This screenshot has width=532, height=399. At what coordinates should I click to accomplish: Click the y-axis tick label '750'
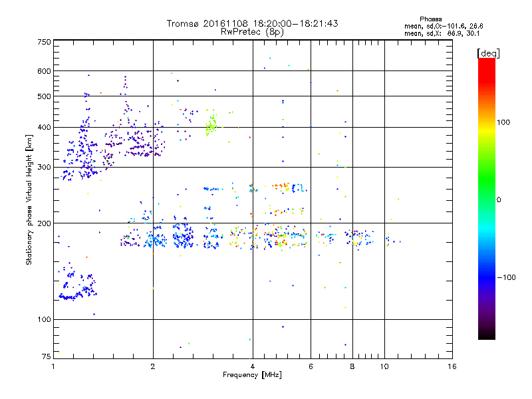point(44,42)
